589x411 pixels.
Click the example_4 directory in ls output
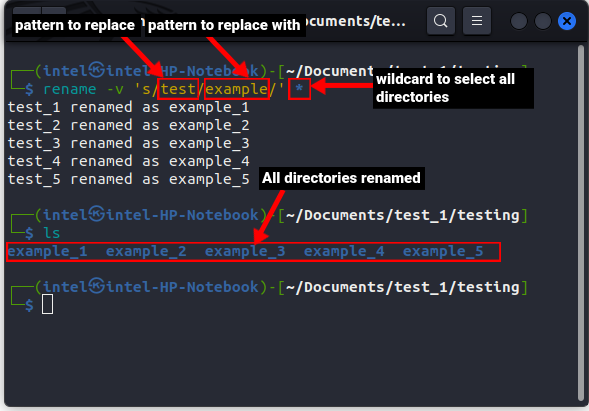point(344,252)
